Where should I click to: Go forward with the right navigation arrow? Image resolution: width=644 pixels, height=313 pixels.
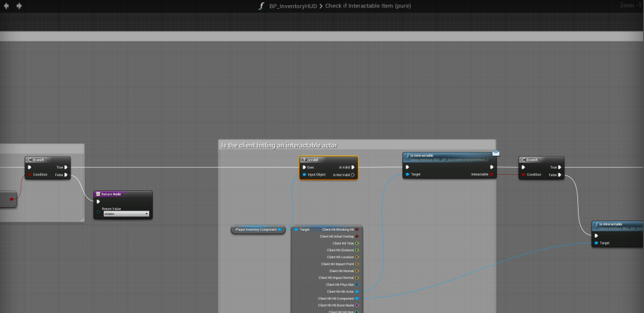(19, 6)
